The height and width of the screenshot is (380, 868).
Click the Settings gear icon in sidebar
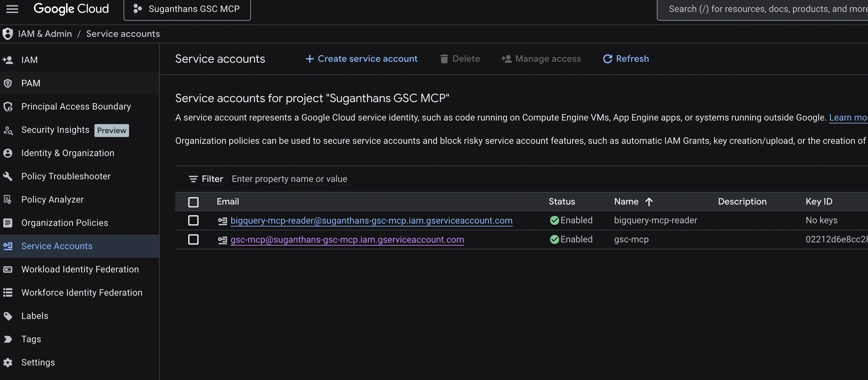[8, 363]
